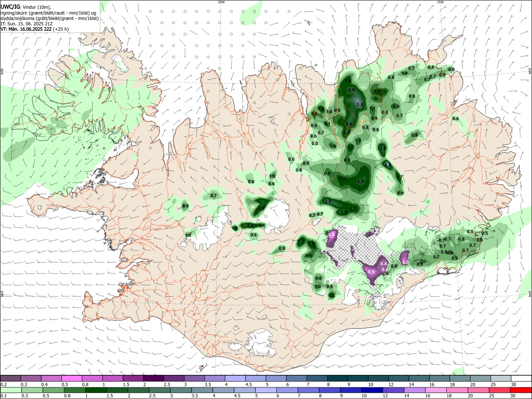
Task: Select the white 30 swatch in the snow scale
Action: tap(521, 378)
